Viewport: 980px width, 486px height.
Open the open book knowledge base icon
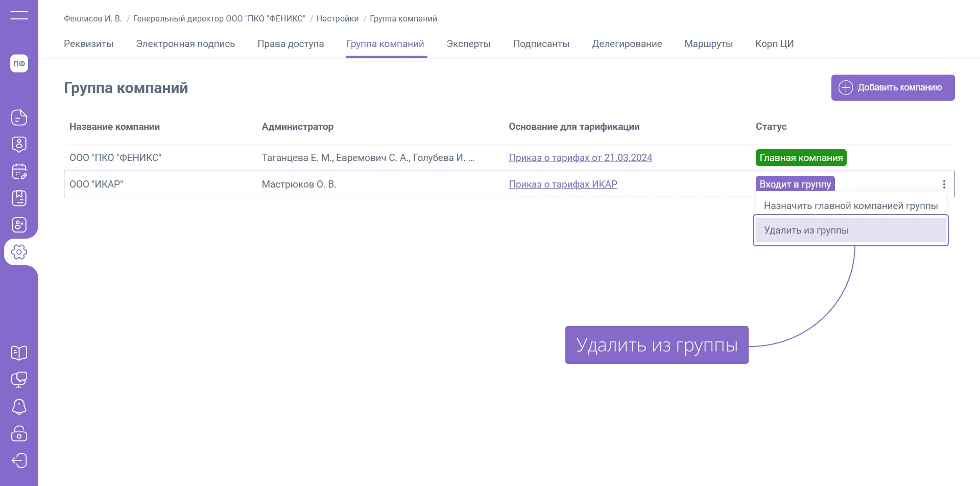[19, 353]
